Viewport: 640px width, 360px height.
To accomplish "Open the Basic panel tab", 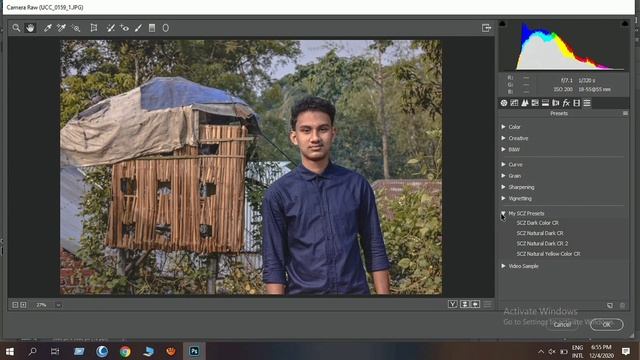I will [x=504, y=103].
